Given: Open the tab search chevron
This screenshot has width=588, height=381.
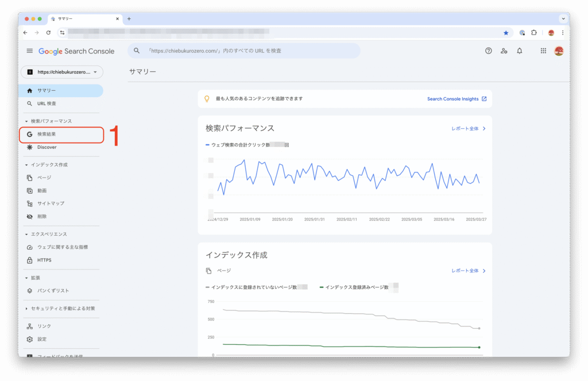Looking at the screenshot, I should (563, 18).
